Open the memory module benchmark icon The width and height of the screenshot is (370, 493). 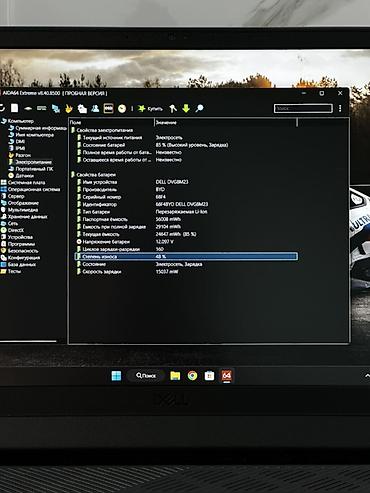[42, 108]
